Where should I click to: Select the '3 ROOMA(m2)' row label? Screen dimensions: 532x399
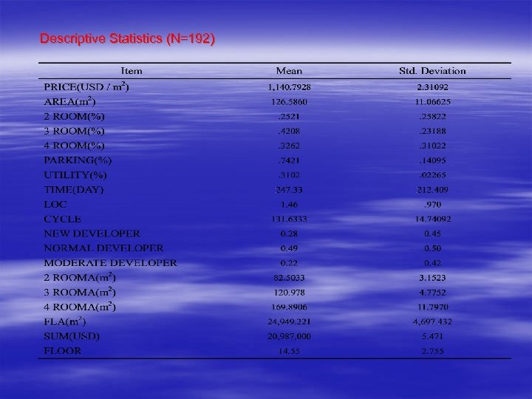(x=80, y=292)
